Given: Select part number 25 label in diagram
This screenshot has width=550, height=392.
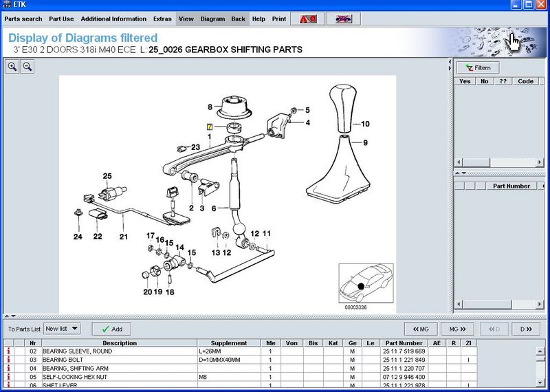Looking at the screenshot, I should tap(107, 176).
